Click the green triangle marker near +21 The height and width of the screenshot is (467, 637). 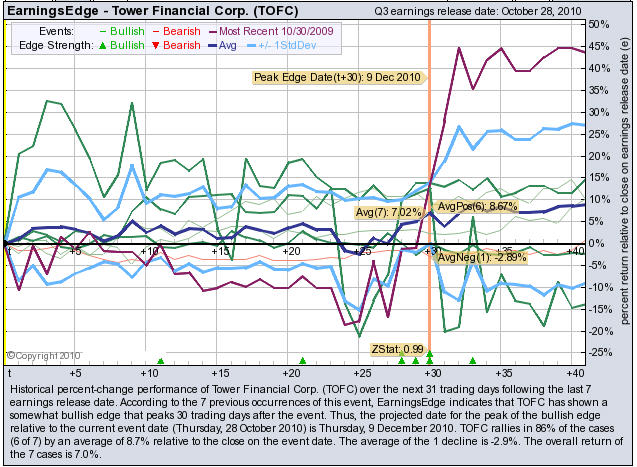pyautogui.click(x=302, y=360)
